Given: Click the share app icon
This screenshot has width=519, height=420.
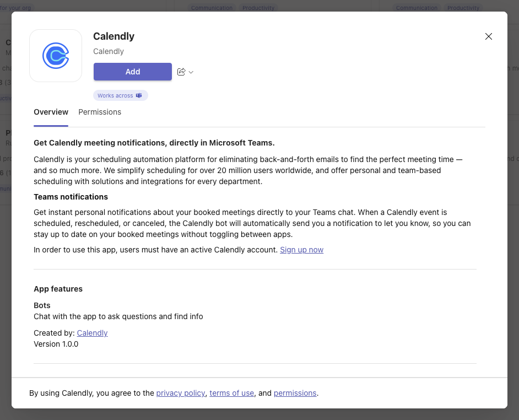Looking at the screenshot, I should 181,72.
